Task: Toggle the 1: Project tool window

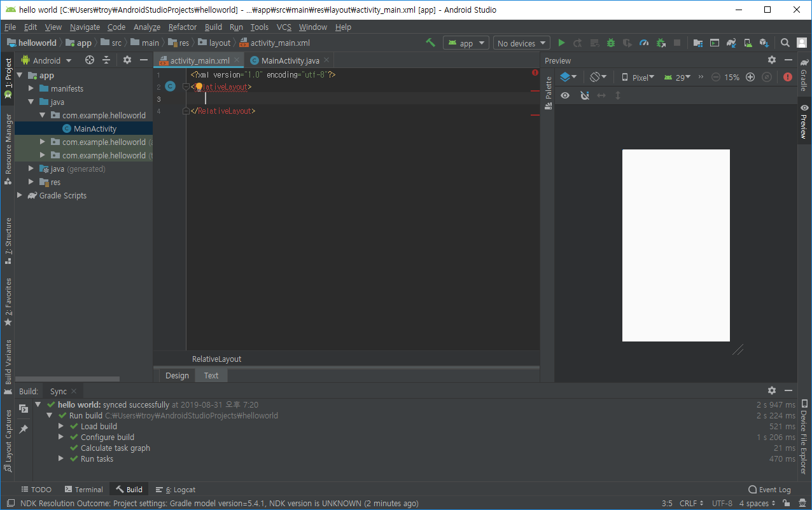Action: pyautogui.click(x=8, y=78)
